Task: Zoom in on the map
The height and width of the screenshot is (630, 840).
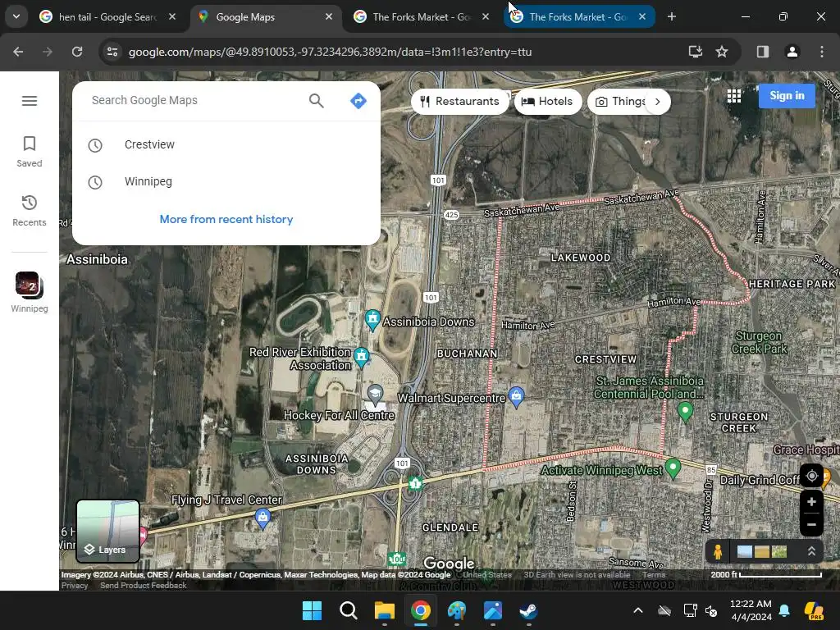Action: coord(811,502)
